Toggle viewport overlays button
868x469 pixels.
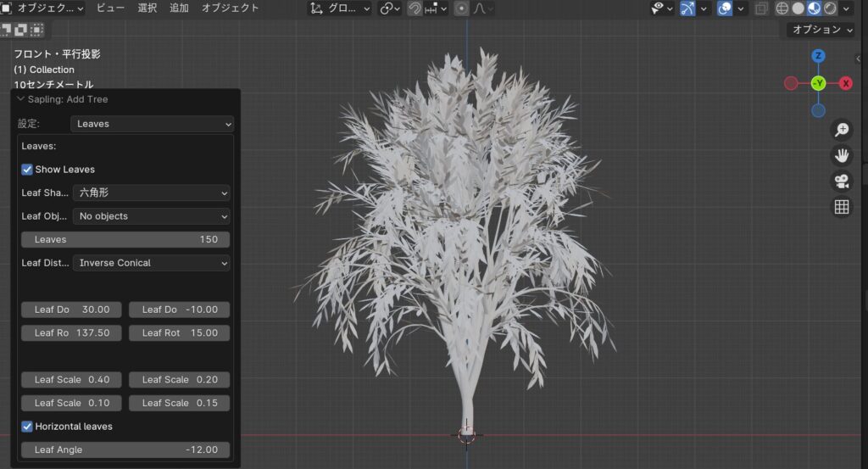click(725, 8)
